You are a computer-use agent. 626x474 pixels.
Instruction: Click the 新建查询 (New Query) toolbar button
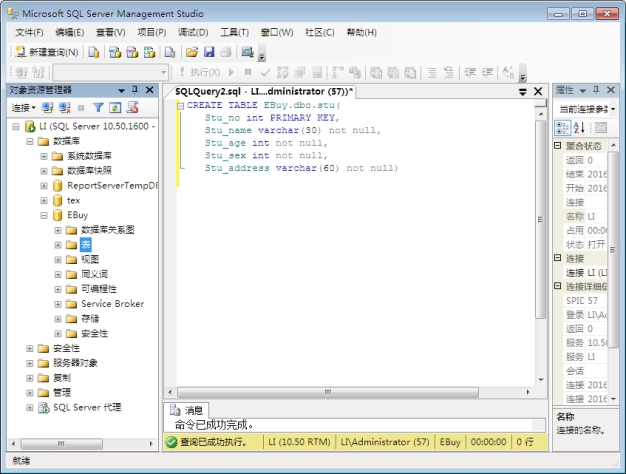tap(48, 52)
